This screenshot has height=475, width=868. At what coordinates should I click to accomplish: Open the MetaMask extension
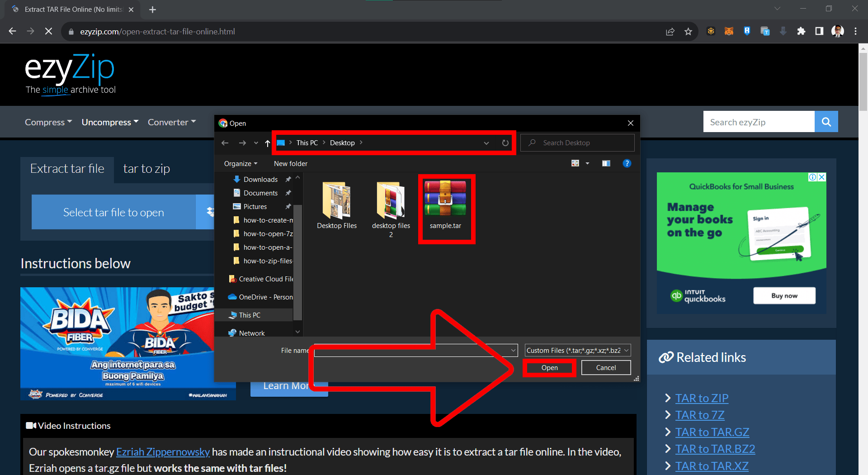[x=729, y=31]
